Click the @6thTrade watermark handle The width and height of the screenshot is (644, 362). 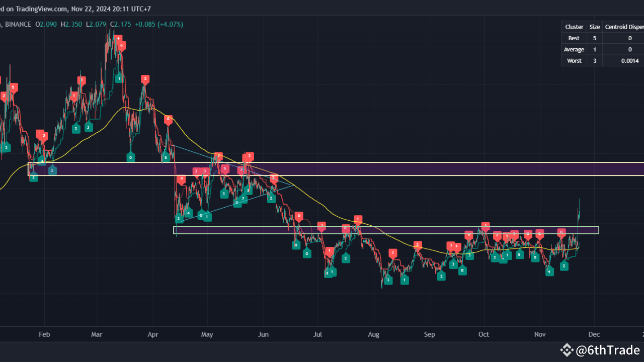[609, 350]
